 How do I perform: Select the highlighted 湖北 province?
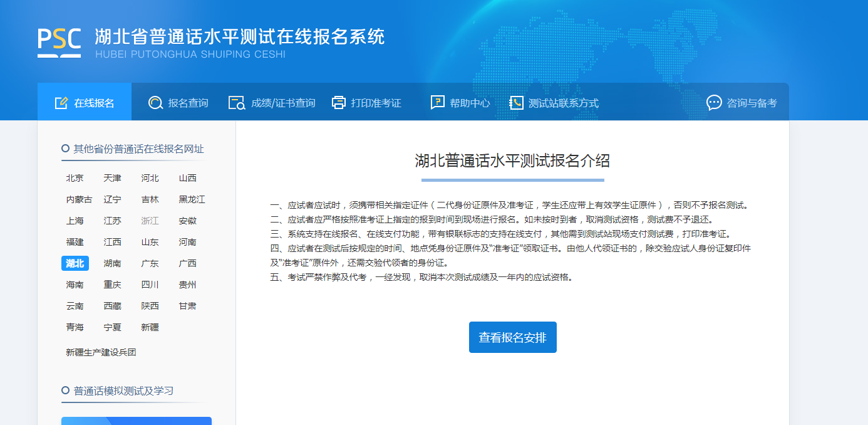point(75,263)
